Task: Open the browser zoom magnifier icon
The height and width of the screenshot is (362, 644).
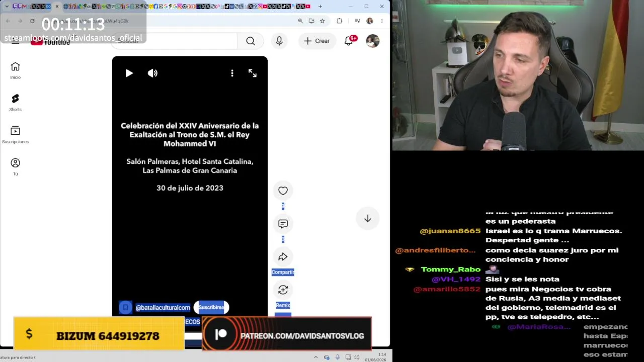Action: [x=300, y=21]
